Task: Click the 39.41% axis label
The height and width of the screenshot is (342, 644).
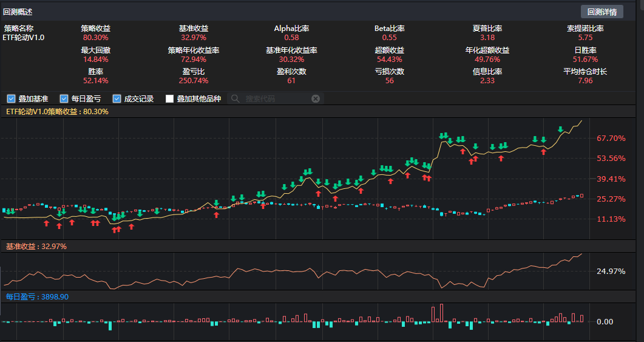Action: [x=611, y=179]
